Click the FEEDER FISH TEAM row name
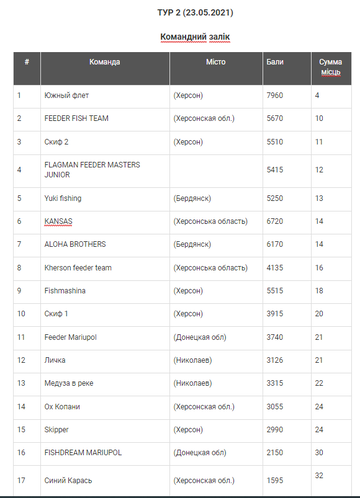 (x=76, y=118)
